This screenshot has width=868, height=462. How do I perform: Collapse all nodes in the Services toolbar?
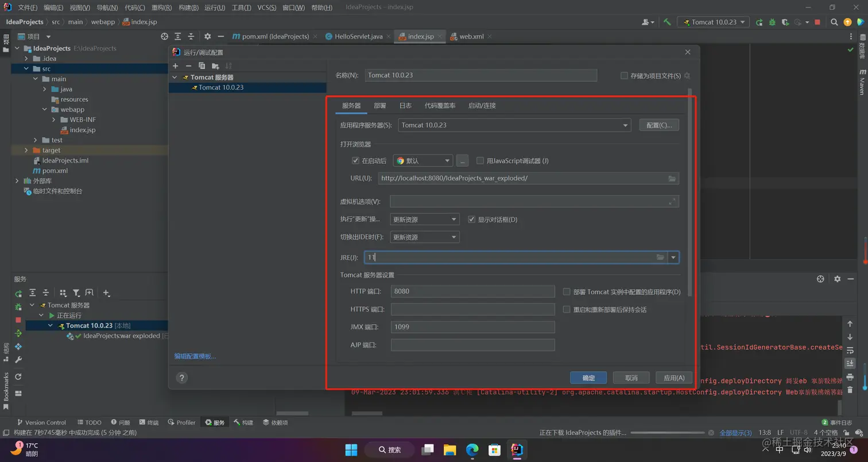point(46,293)
